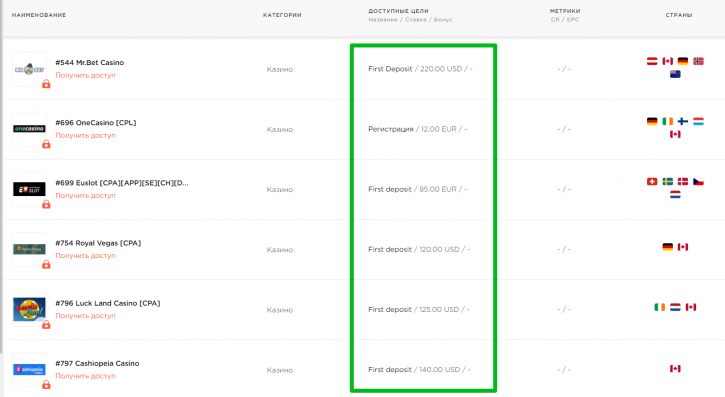Click the lock icon on OneCasino offer
This screenshot has width=725, height=397.
click(x=46, y=144)
